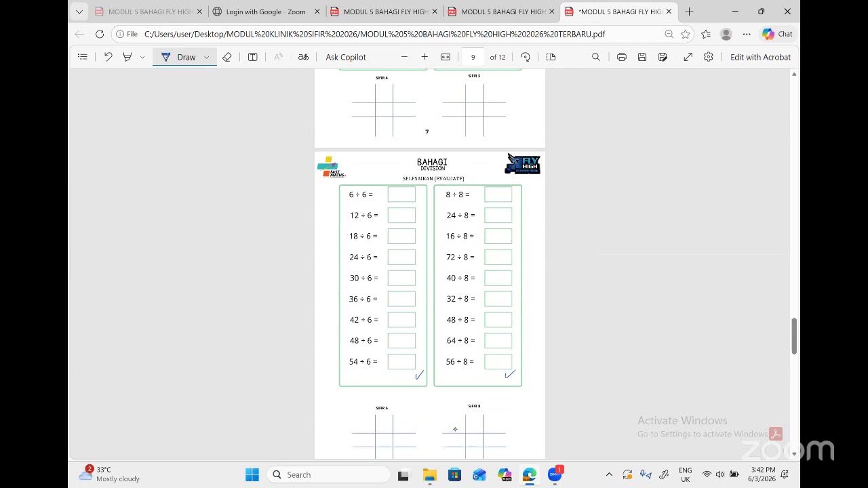Screen dimensions: 868x488
Task: Open Edge Settings and more menu
Action: tap(747, 34)
